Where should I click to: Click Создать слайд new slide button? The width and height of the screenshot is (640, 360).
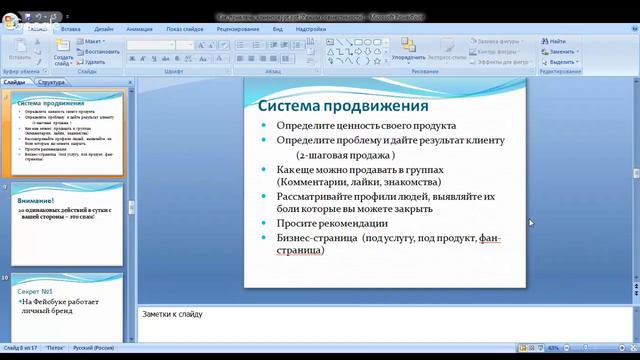[x=63, y=52]
